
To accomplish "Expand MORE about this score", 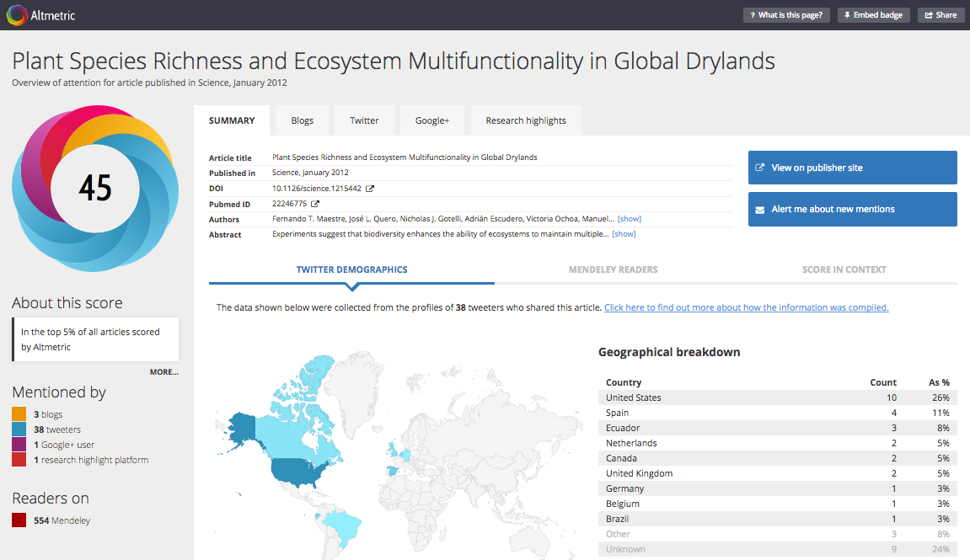I will point(163,371).
